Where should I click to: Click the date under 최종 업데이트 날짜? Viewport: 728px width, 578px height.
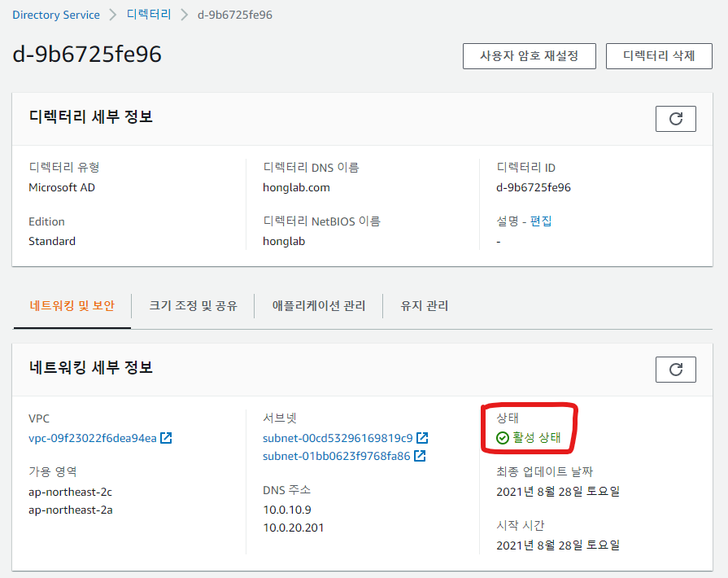point(558,492)
